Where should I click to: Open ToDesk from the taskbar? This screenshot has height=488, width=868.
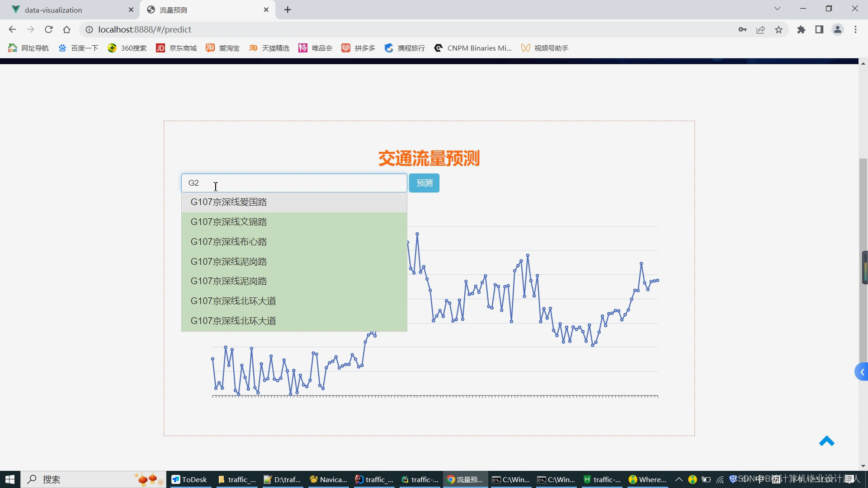[x=189, y=479]
